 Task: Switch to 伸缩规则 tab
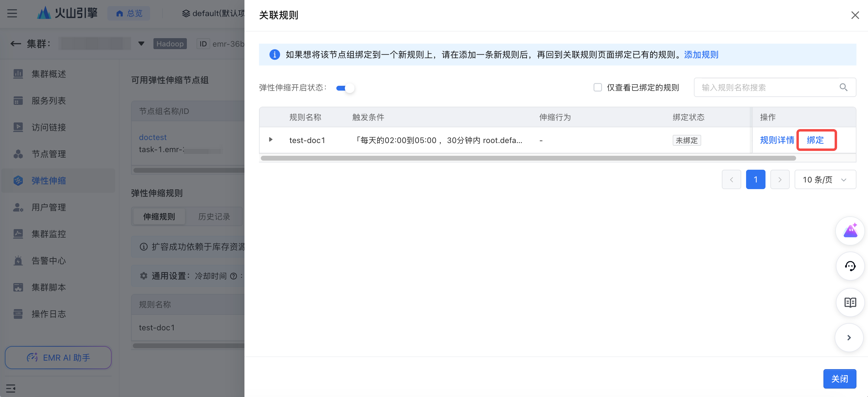(x=159, y=216)
